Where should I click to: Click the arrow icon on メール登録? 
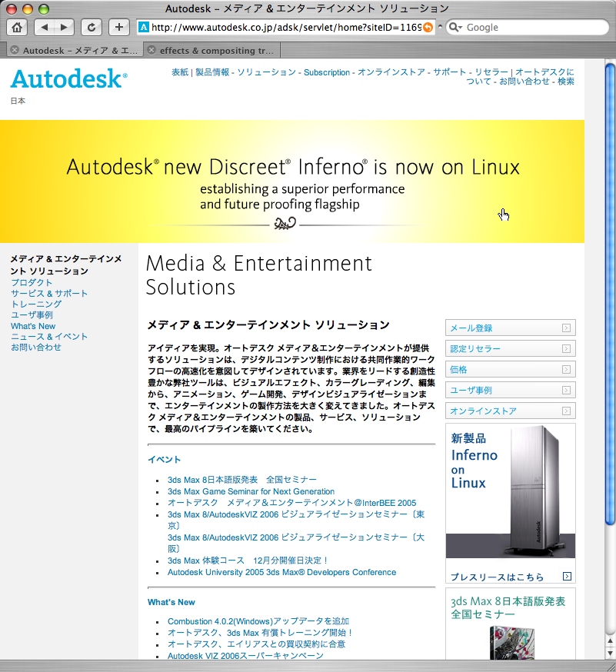(x=566, y=328)
